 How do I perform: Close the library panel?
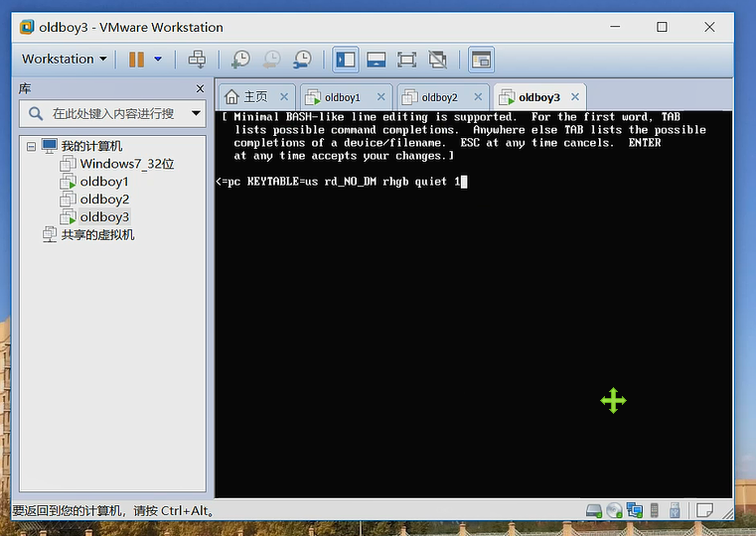(x=200, y=88)
